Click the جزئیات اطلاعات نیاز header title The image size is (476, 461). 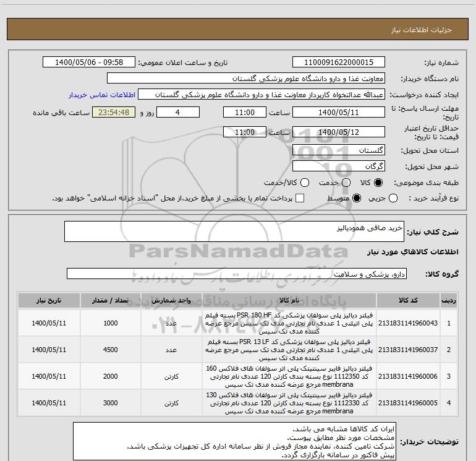tap(422, 30)
